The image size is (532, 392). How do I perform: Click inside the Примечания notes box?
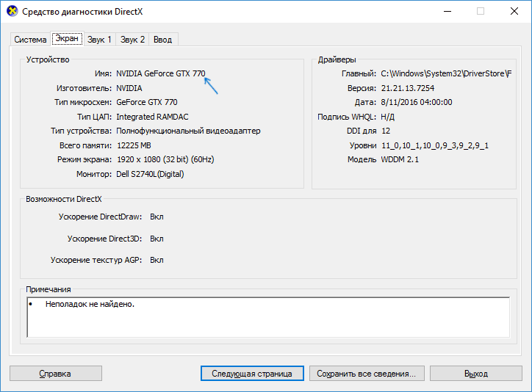coord(268,317)
